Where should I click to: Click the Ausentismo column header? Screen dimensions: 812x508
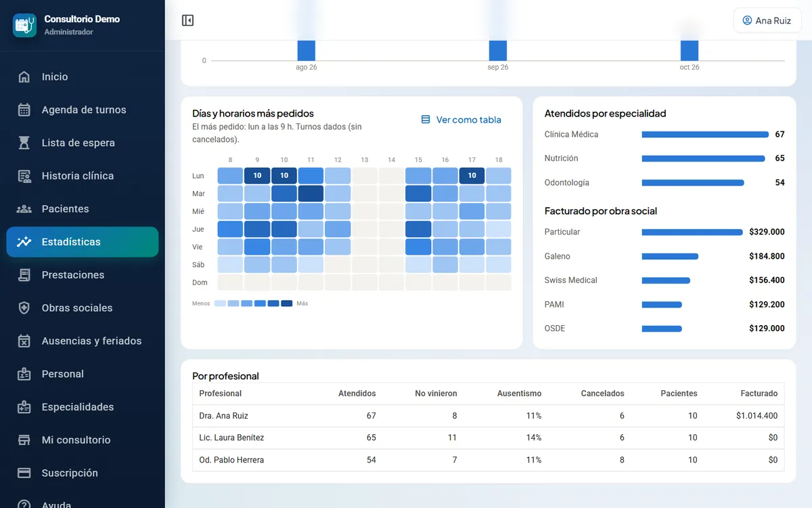519,394
